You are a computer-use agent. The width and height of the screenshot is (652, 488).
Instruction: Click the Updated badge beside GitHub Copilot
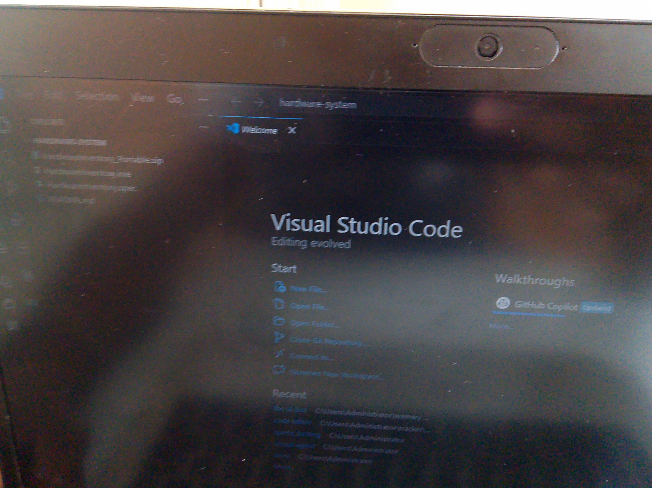pos(597,308)
